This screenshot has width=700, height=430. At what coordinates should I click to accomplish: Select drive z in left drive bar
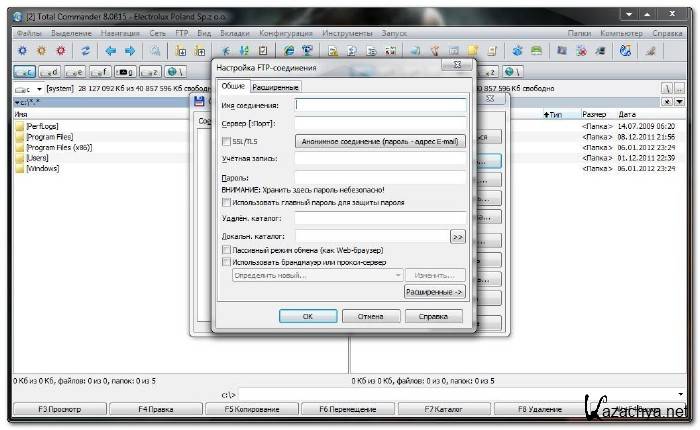point(150,72)
